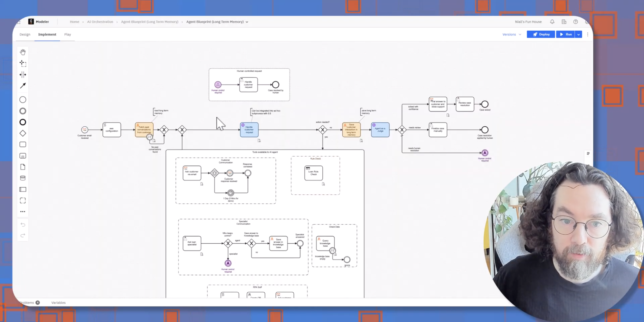Image resolution: width=644 pixels, height=322 pixels.
Task: Click the Deploy button
Action: (x=541, y=34)
